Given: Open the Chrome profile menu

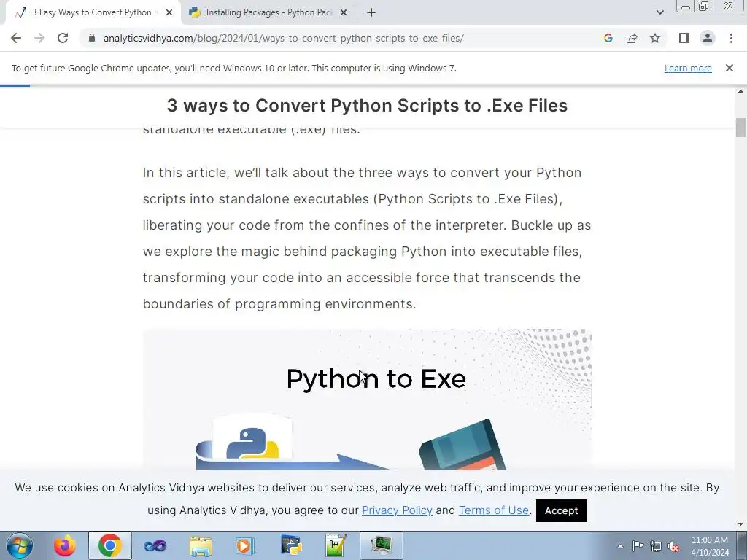Looking at the screenshot, I should click(708, 38).
